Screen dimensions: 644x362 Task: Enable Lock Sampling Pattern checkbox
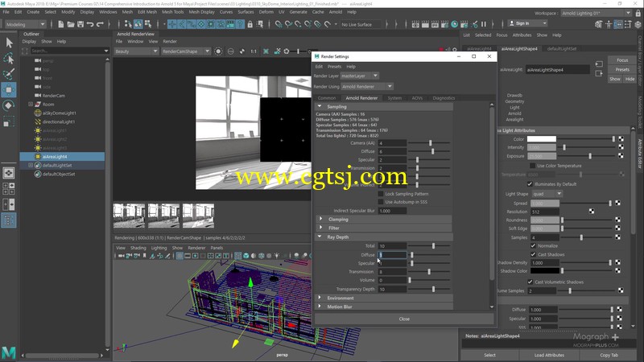pyautogui.click(x=381, y=194)
